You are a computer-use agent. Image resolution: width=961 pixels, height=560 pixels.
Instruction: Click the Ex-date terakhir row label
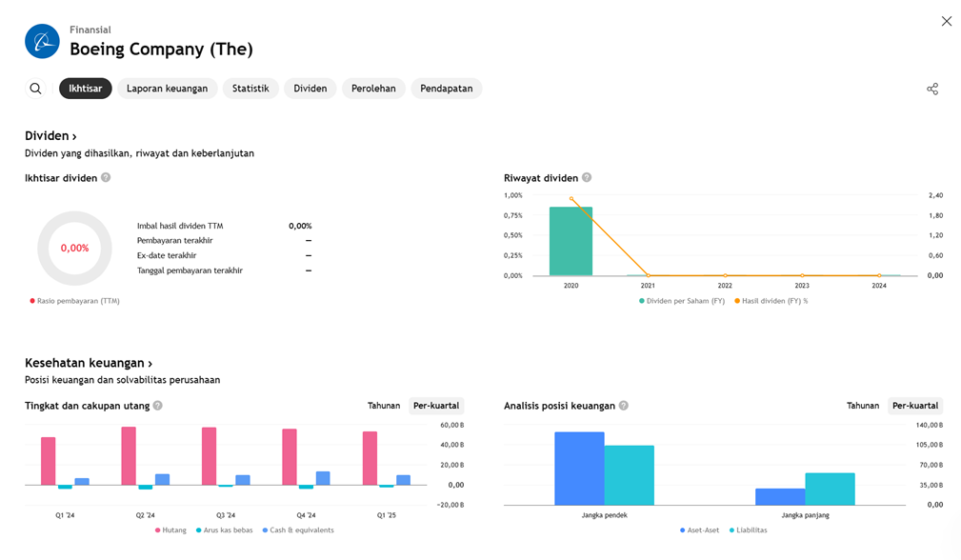167,255
